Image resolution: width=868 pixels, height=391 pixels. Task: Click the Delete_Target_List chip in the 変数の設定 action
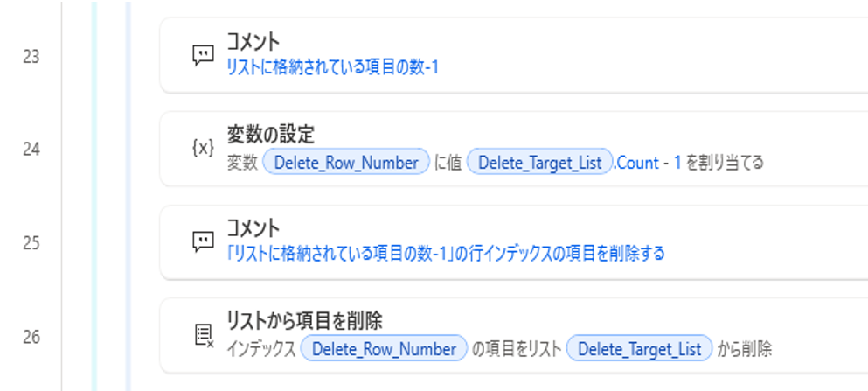pyautogui.click(x=538, y=163)
